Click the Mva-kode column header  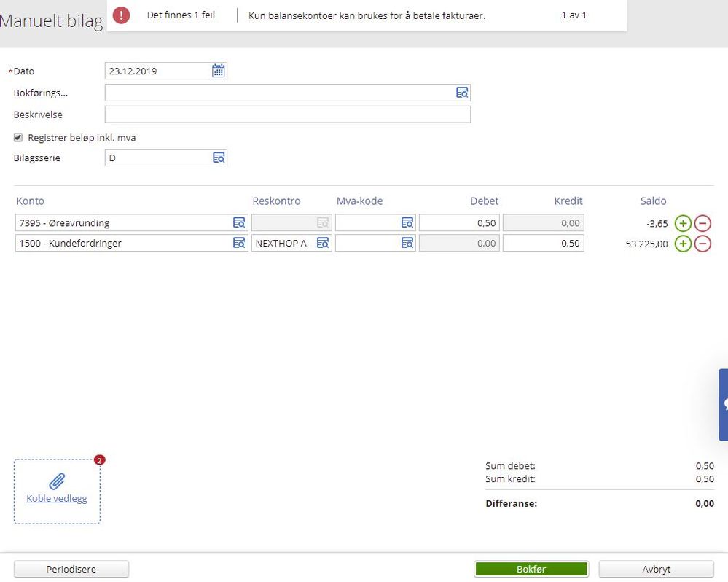click(x=359, y=201)
